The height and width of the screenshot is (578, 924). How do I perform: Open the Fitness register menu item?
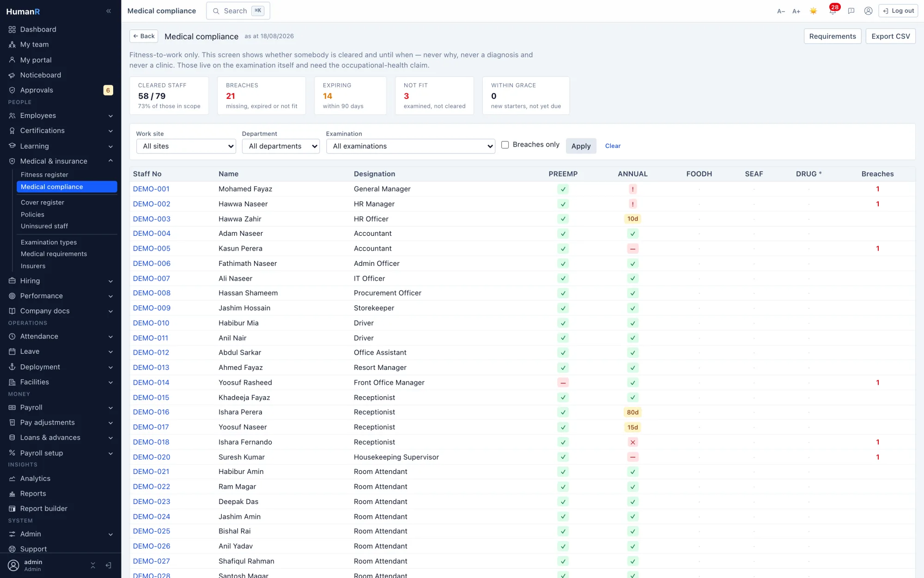point(67,175)
